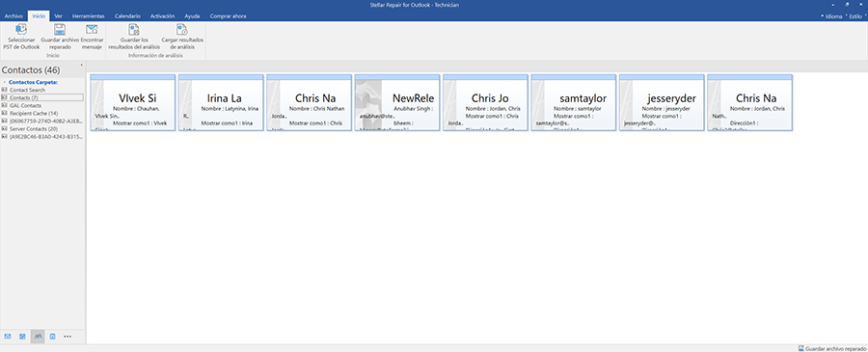
Task: Open the Activación tab
Action: coord(162,16)
